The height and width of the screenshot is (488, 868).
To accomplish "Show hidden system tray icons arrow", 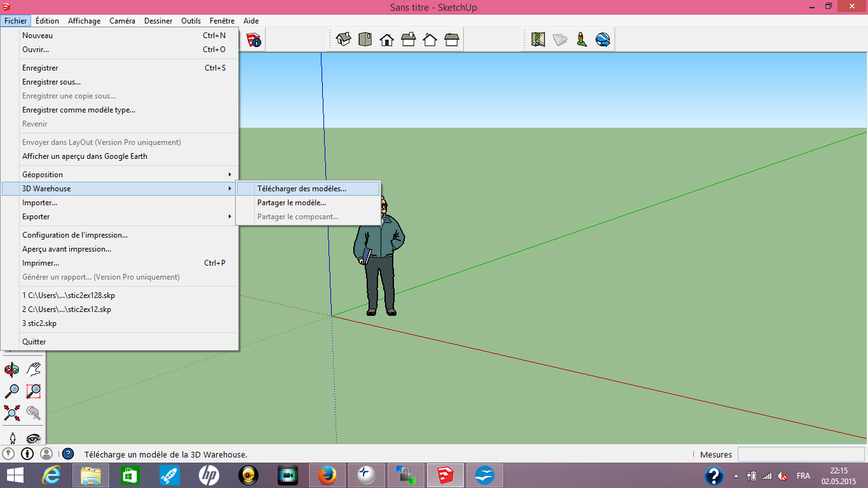I will (736, 476).
